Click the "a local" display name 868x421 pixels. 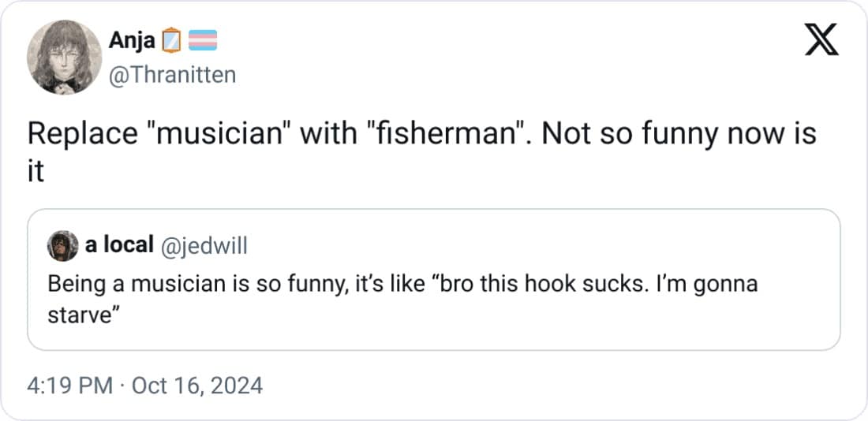119,245
